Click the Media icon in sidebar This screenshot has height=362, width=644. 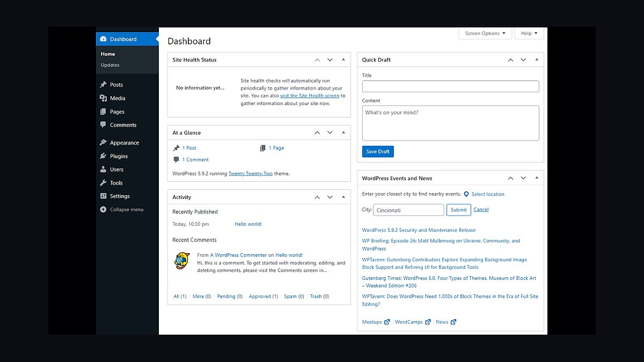coord(103,98)
